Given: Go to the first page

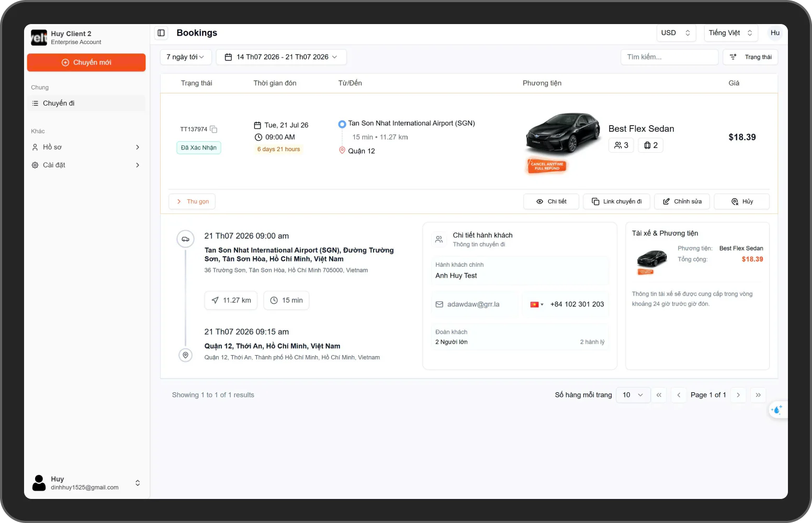Looking at the screenshot, I should coord(659,395).
